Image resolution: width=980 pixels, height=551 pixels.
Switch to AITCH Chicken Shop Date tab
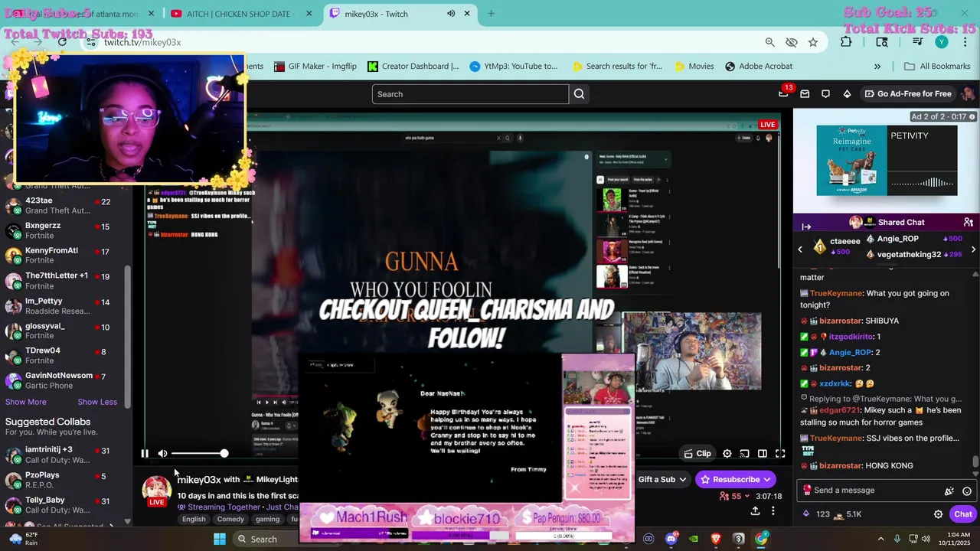point(243,14)
